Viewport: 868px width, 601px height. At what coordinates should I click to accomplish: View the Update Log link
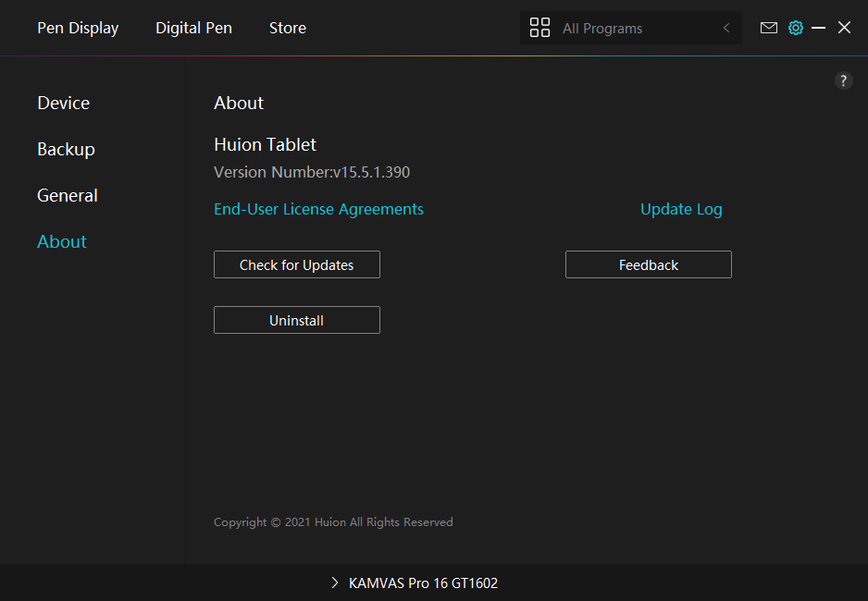(x=681, y=209)
